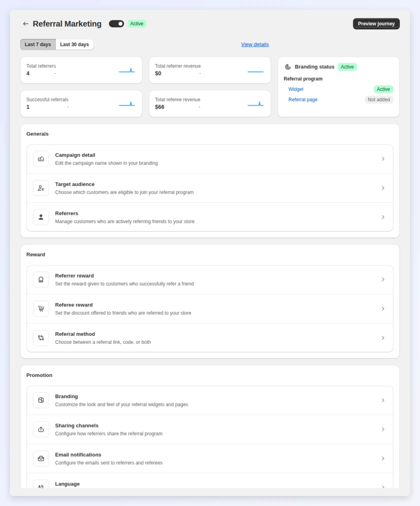Expand Referrers row via its chevron
The image size is (420, 506).
(383, 217)
